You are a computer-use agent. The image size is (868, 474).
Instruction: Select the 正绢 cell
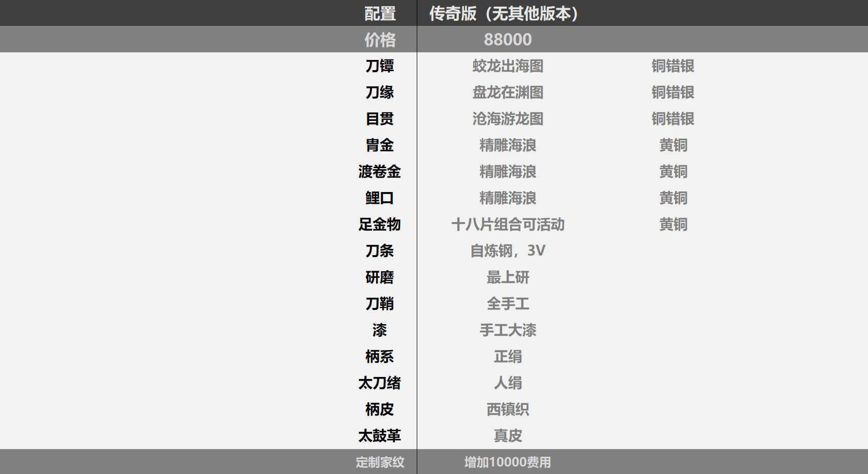coord(508,357)
